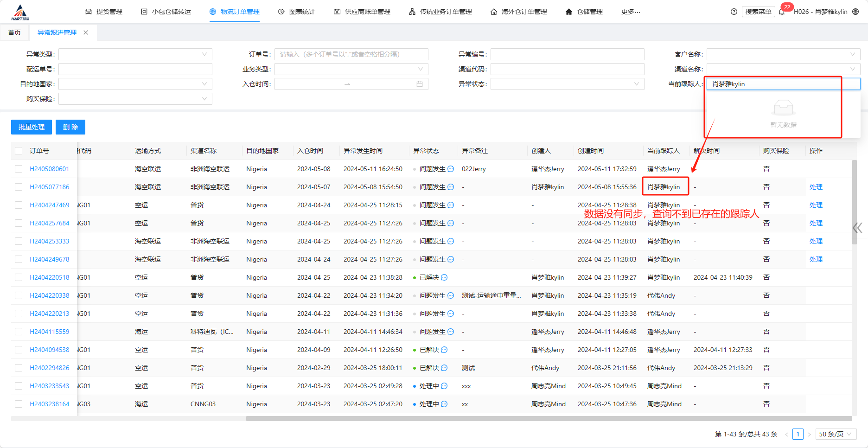Toggle the select-all checkbox in table header
This screenshot has height=448, width=868.
pyautogui.click(x=19, y=151)
